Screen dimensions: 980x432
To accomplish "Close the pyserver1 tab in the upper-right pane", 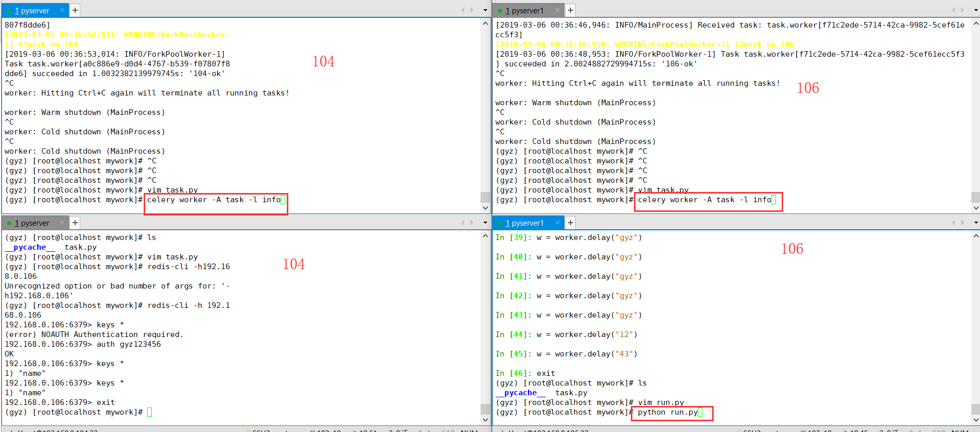I will click(x=557, y=10).
